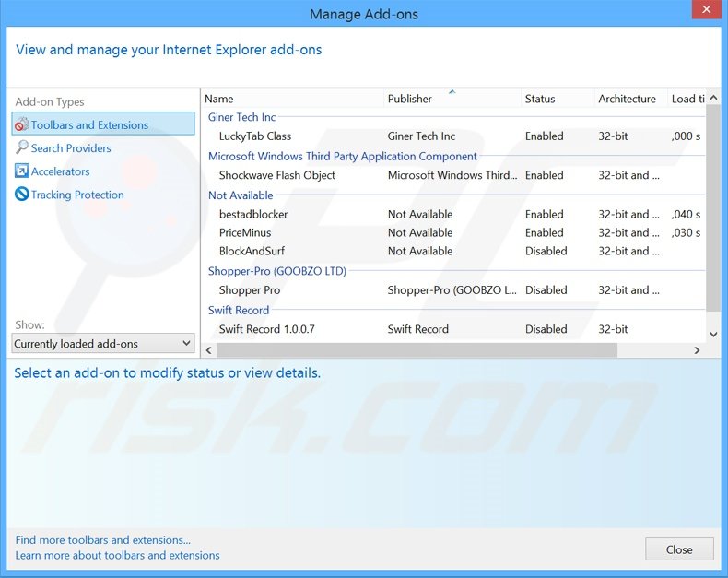The height and width of the screenshot is (578, 728).
Task: Click the horizontal scrollbar thumb
Action: [417, 350]
